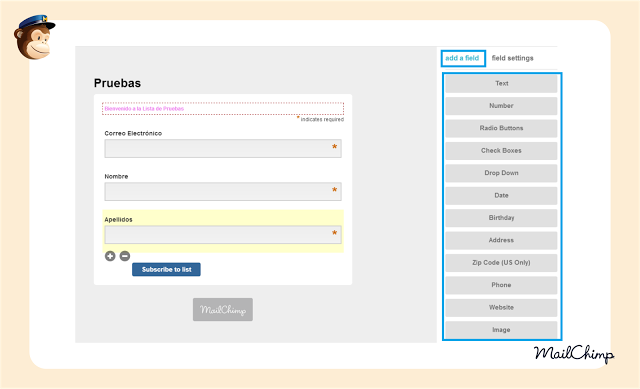The height and width of the screenshot is (389, 640).
Task: Add a Date field
Action: tap(501, 196)
